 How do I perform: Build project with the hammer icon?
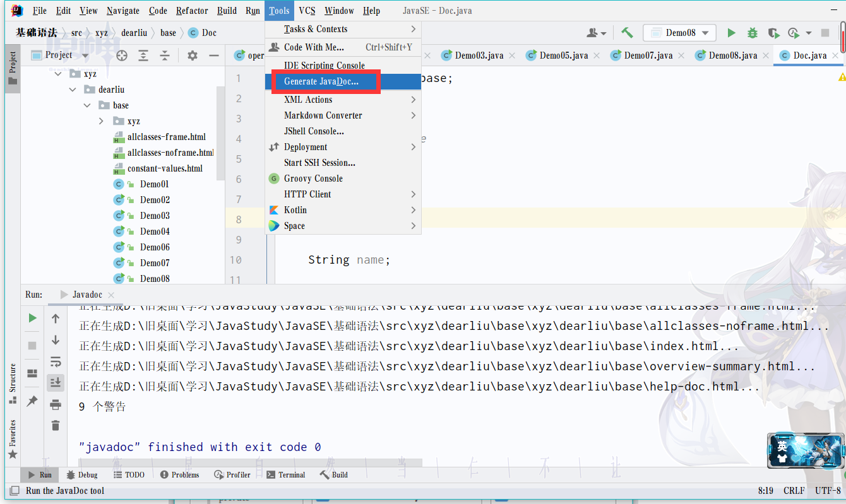(627, 33)
